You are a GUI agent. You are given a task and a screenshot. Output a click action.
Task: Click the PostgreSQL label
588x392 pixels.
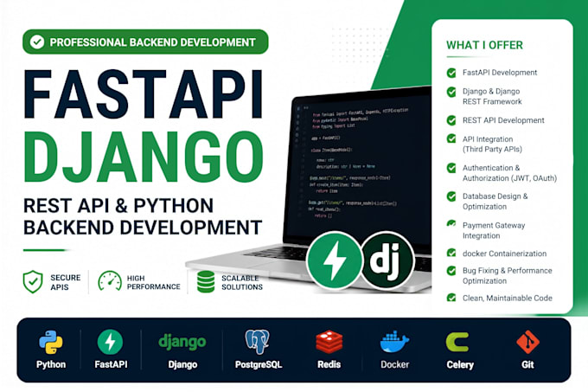259,364
